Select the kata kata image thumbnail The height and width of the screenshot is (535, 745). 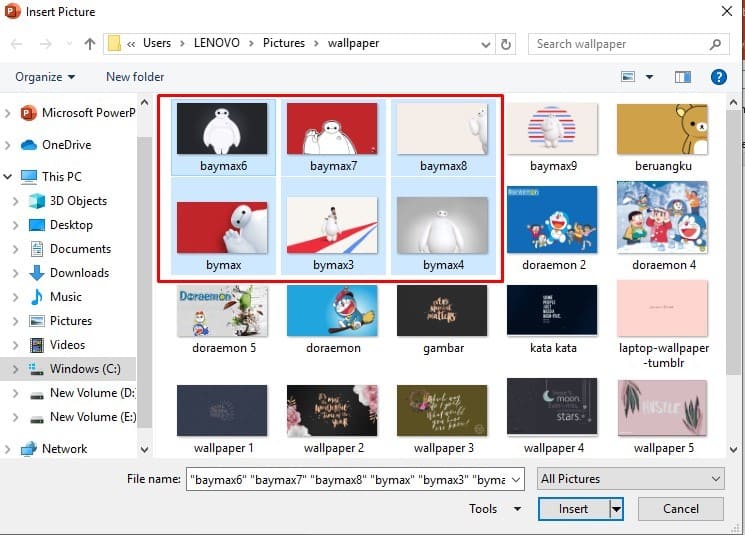(552, 311)
